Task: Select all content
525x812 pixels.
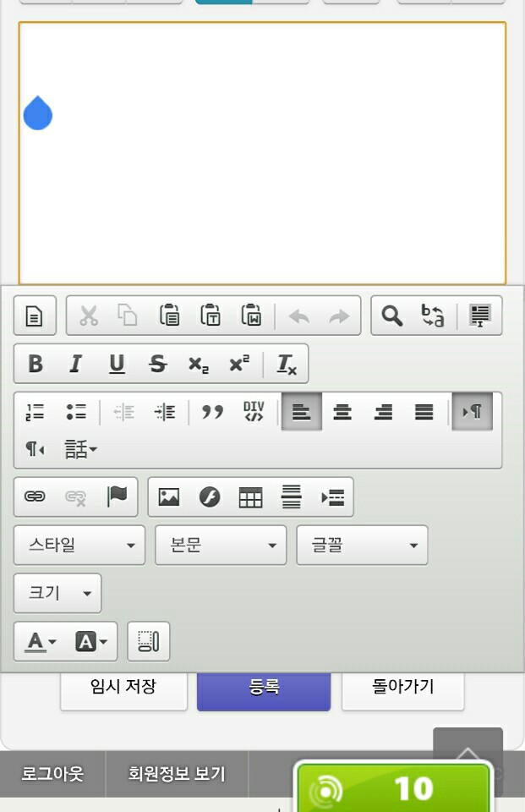Action: coord(480,315)
